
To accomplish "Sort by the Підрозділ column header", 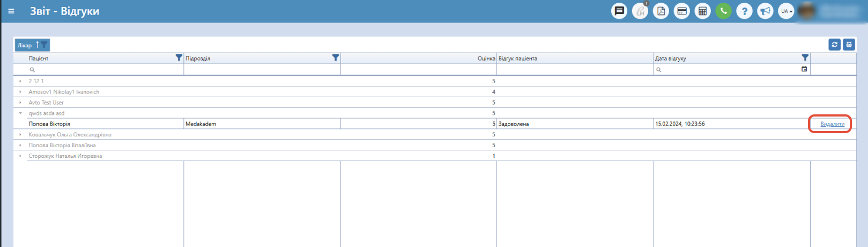I will (198, 58).
